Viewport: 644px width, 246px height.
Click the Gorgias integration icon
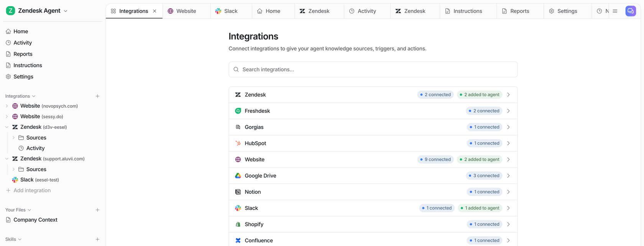click(x=238, y=127)
